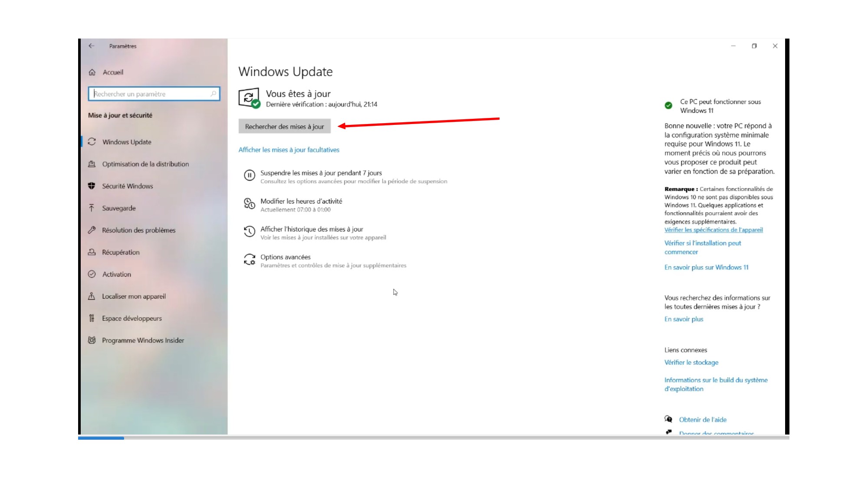868x477 pixels.
Task: Click the back arrow in Paramètres
Action: point(91,46)
